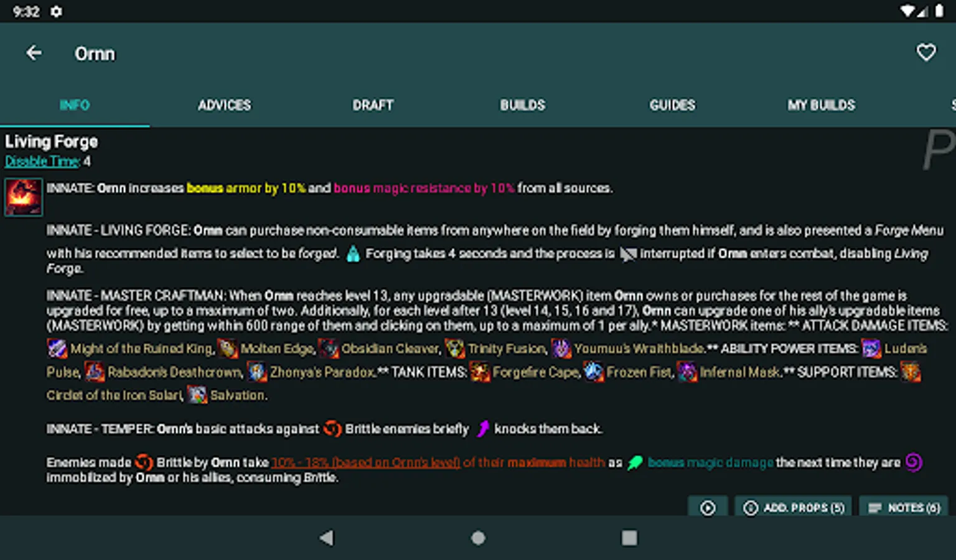Tap the settings gear in the status bar
Screen dimensions: 956x560
tap(56, 12)
